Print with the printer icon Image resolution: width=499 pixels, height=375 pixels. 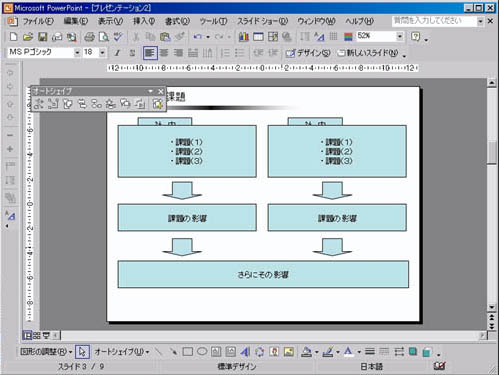(x=89, y=37)
